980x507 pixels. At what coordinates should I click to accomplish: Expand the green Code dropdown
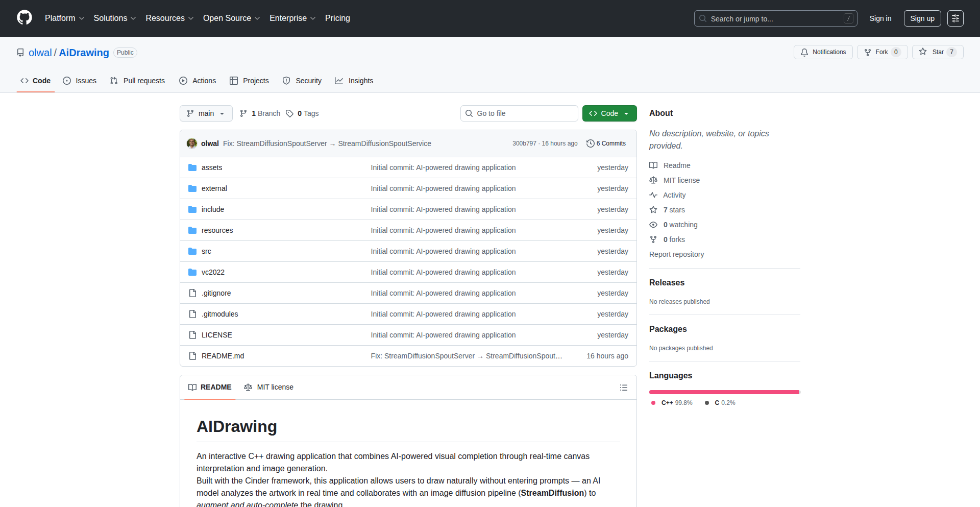tap(609, 113)
